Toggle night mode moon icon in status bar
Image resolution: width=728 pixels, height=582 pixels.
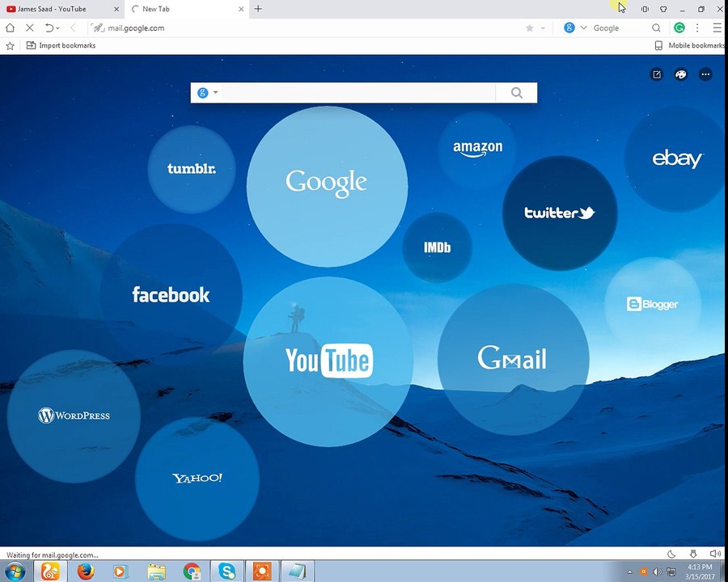671,554
